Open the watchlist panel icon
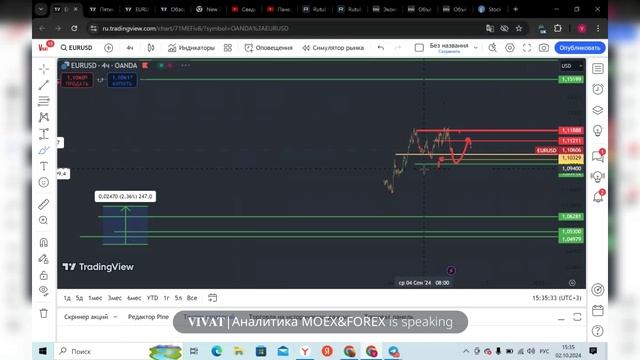640x360 pixels. 598,69
